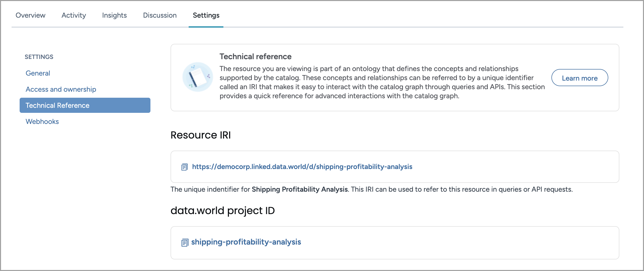This screenshot has width=644, height=271.
Task: Copy the Resource IRI with the copy icon
Action: point(184,167)
